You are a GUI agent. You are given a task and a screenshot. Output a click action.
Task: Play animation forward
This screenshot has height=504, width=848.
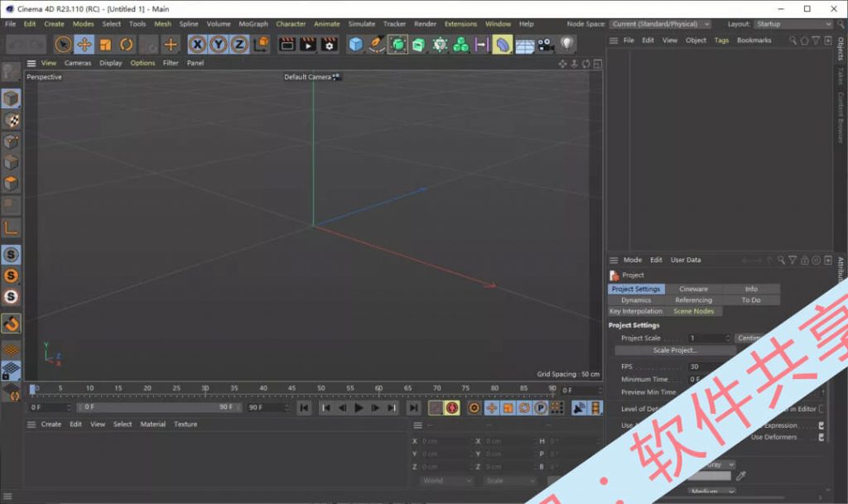[359, 408]
